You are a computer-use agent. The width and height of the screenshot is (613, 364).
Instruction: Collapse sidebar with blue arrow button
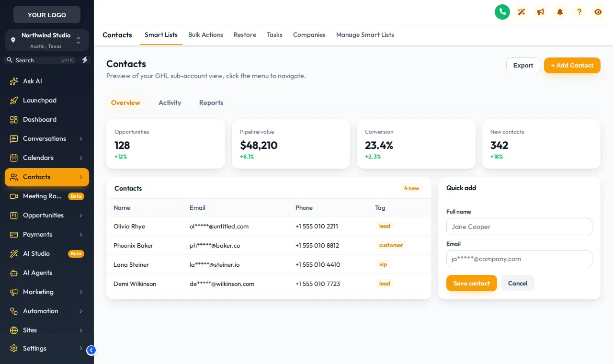[91, 350]
